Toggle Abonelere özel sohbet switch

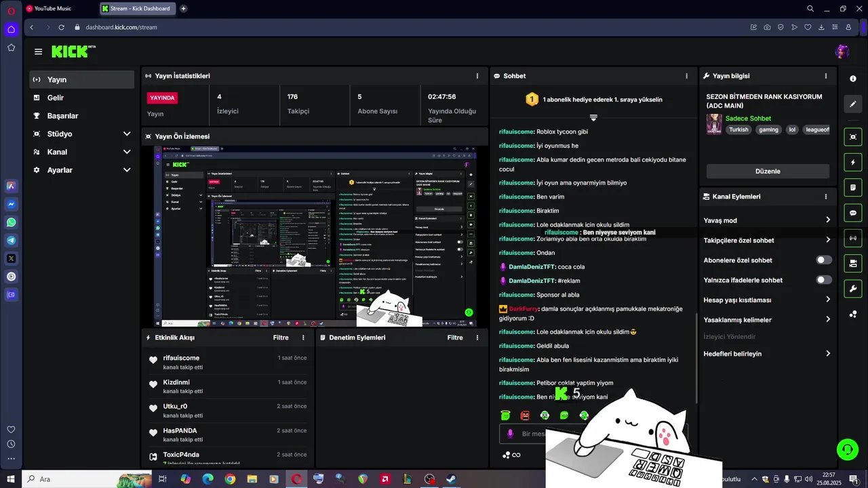click(x=824, y=260)
